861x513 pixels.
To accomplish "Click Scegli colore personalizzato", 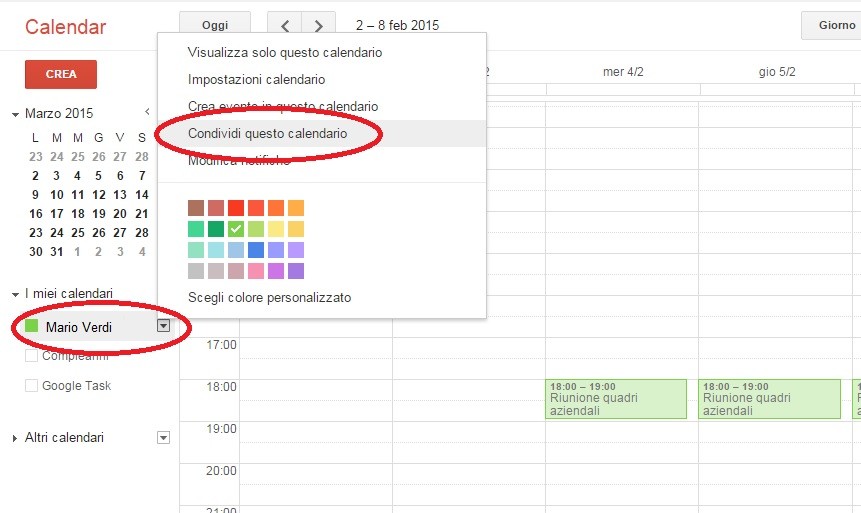I will click(x=269, y=297).
